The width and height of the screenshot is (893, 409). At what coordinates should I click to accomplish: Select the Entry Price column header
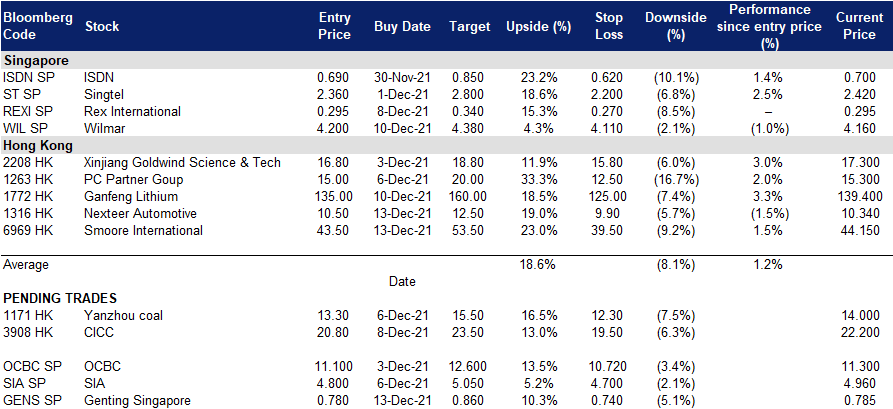point(334,26)
